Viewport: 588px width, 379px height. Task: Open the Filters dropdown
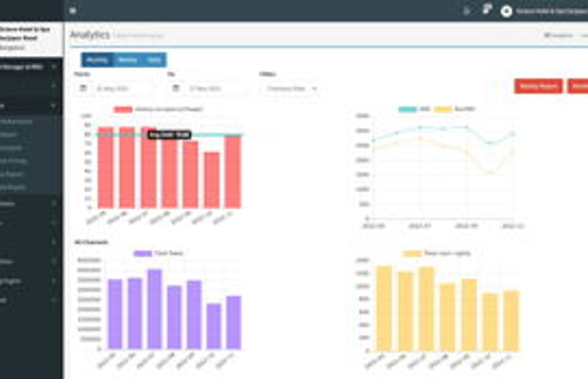pyautogui.click(x=291, y=89)
